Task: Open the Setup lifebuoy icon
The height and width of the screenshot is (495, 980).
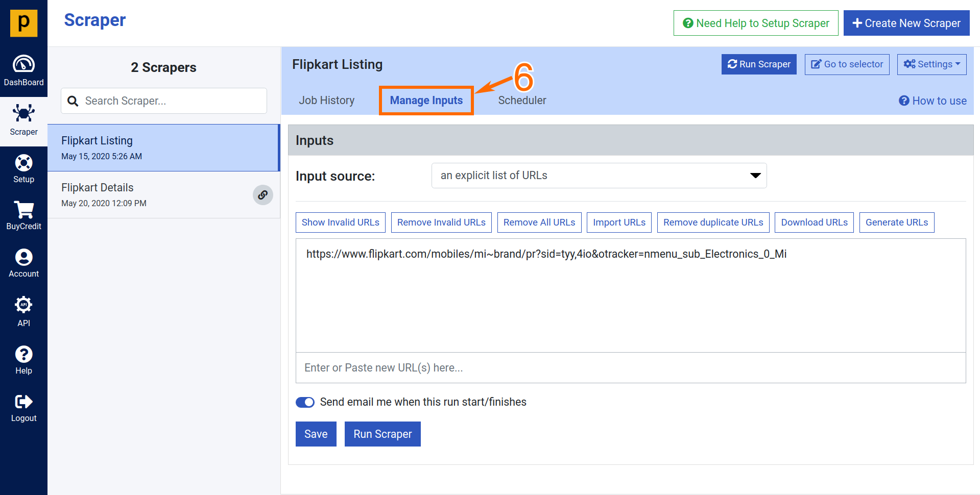Action: (23, 163)
